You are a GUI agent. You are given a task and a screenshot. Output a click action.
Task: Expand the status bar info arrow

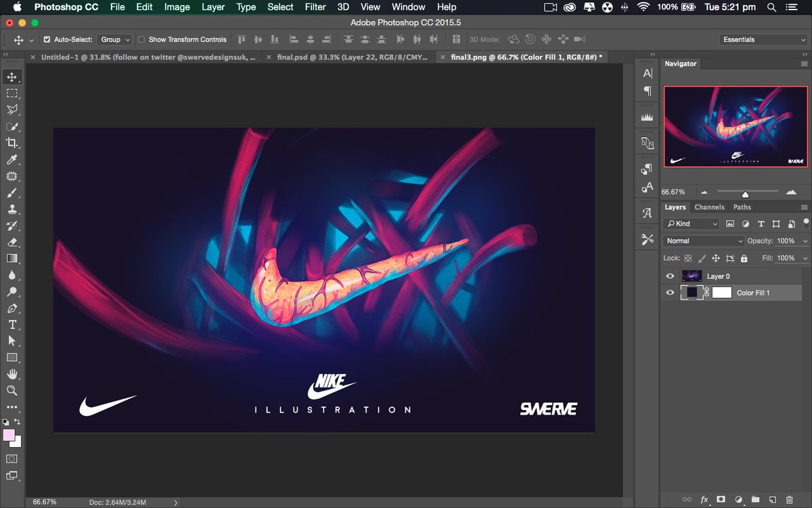click(176, 503)
